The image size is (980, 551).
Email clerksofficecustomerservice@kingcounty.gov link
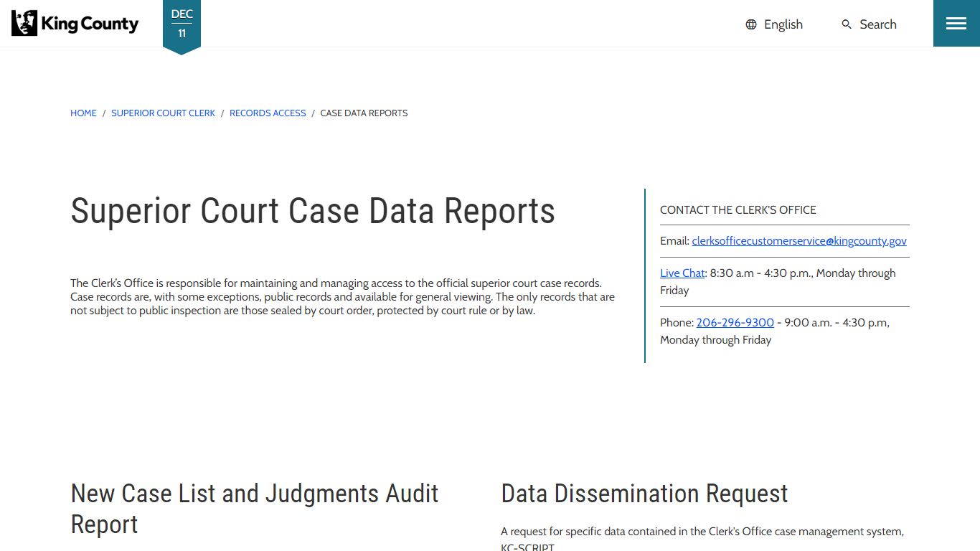tap(799, 241)
